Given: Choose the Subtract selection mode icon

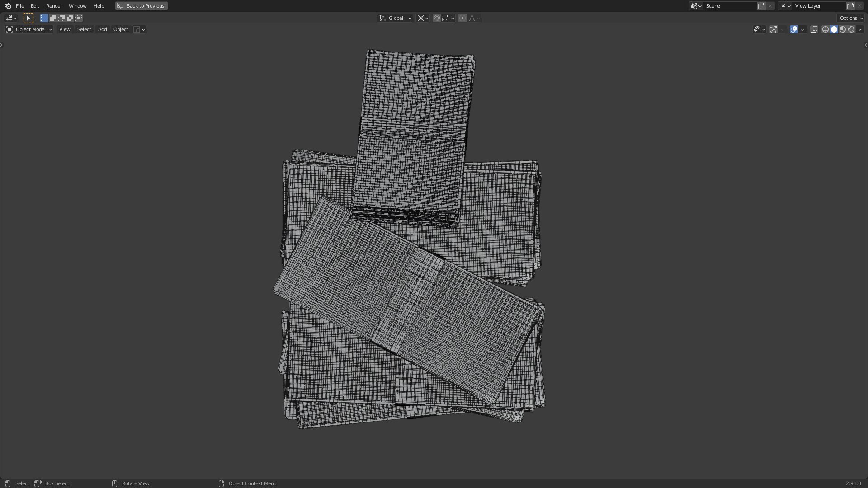Looking at the screenshot, I should 61,18.
